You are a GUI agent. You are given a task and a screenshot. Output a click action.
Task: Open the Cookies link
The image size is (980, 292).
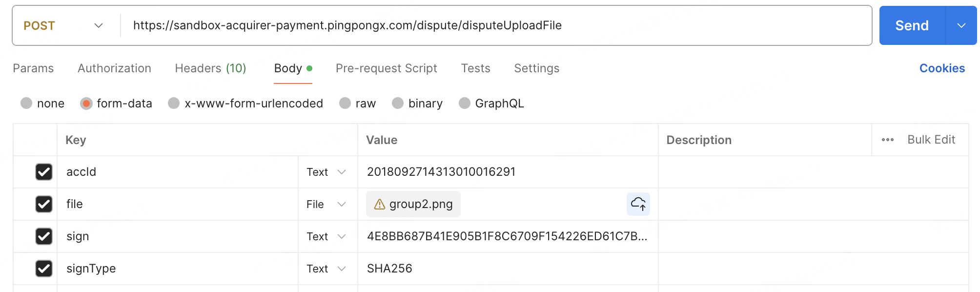(x=942, y=68)
